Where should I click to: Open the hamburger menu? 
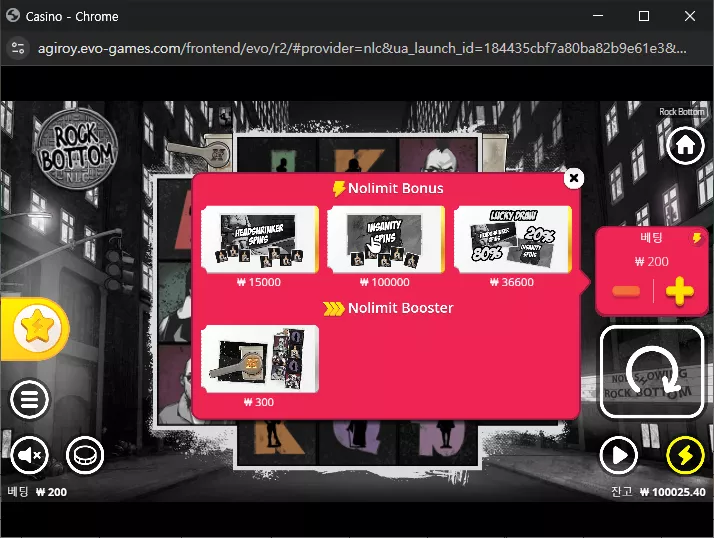pyautogui.click(x=30, y=400)
